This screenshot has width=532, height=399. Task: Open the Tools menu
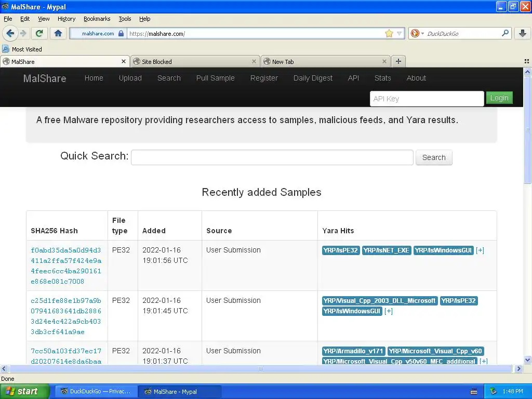coord(125,19)
